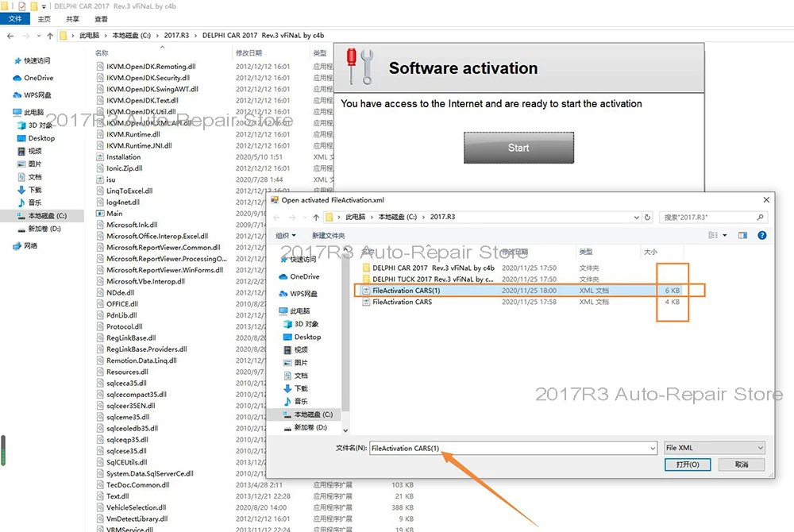Open the 共享 tab in Explorer ribbon
The width and height of the screenshot is (794, 532).
tap(72, 19)
